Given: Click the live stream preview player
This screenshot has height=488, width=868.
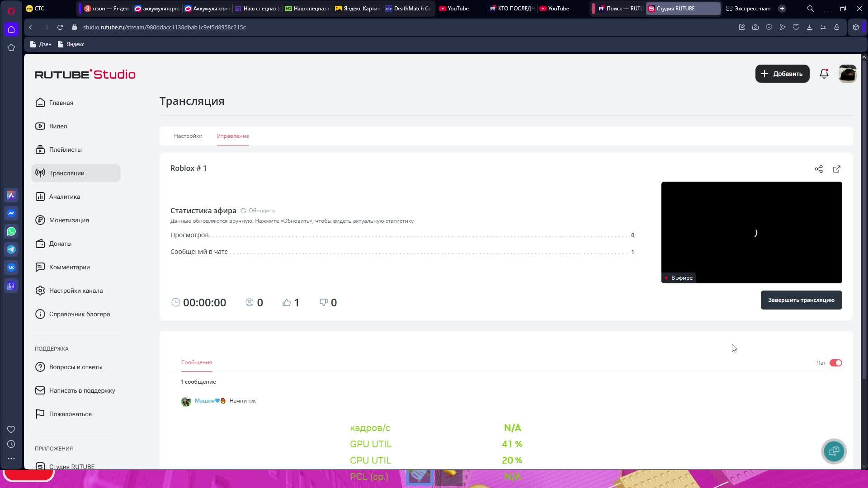Looking at the screenshot, I should tap(751, 232).
